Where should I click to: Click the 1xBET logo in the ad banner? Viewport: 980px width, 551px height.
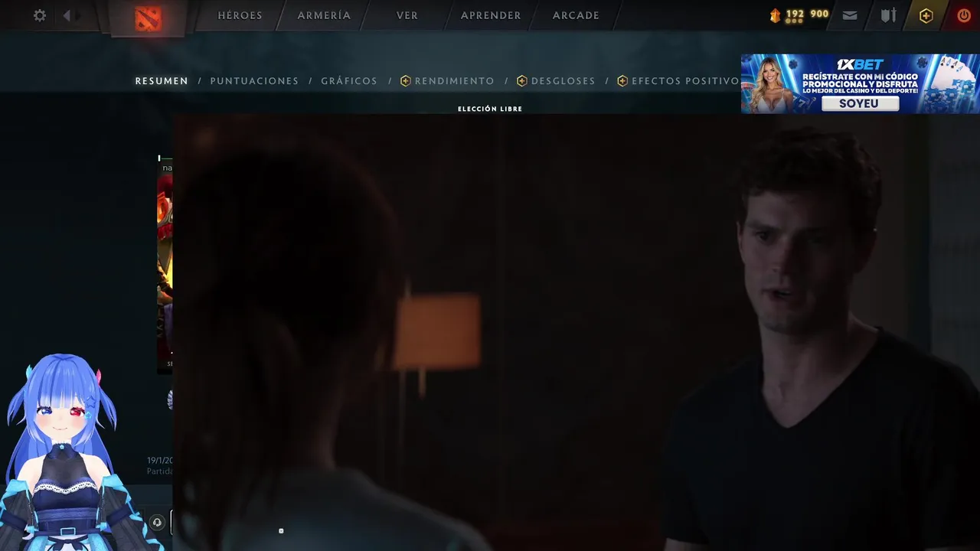pyautogui.click(x=860, y=64)
